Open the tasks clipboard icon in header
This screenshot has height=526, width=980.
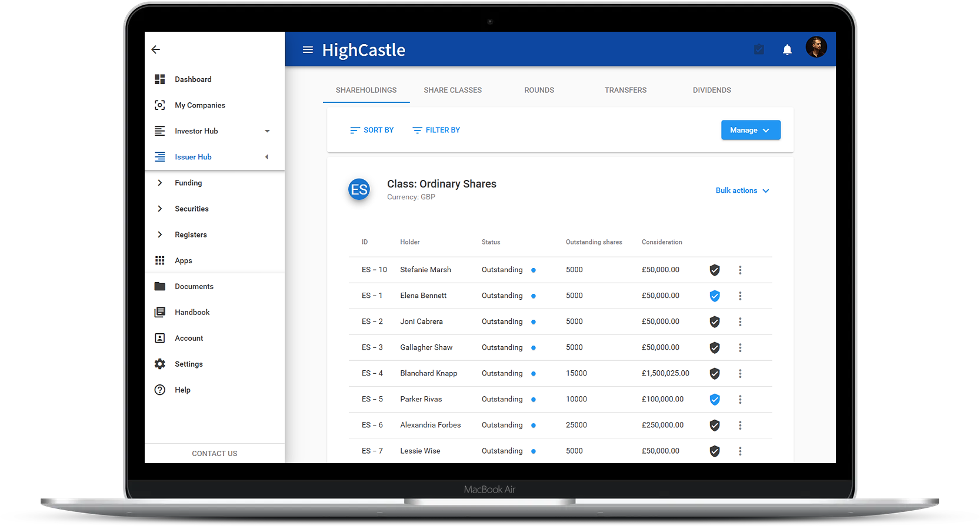coord(759,50)
